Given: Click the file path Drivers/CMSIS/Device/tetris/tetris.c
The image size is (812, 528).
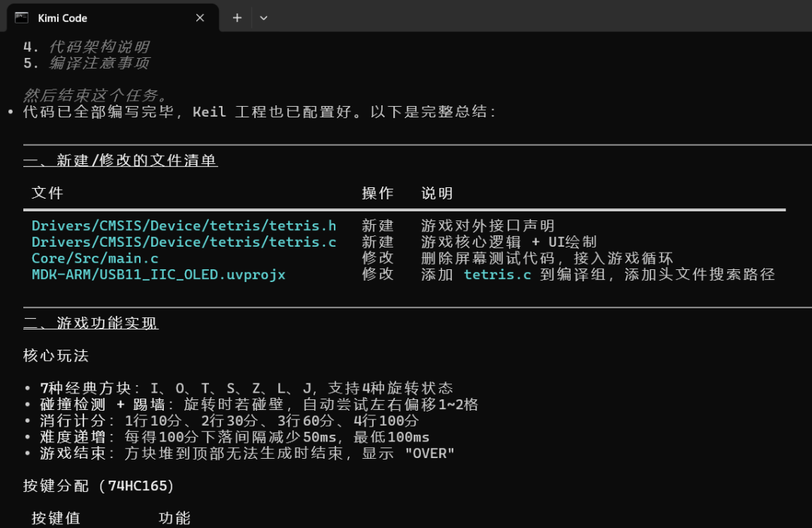Looking at the screenshot, I should [x=184, y=242].
